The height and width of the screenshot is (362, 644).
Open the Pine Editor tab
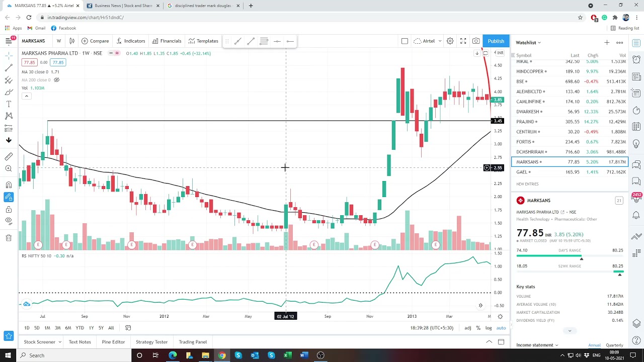[113, 342]
